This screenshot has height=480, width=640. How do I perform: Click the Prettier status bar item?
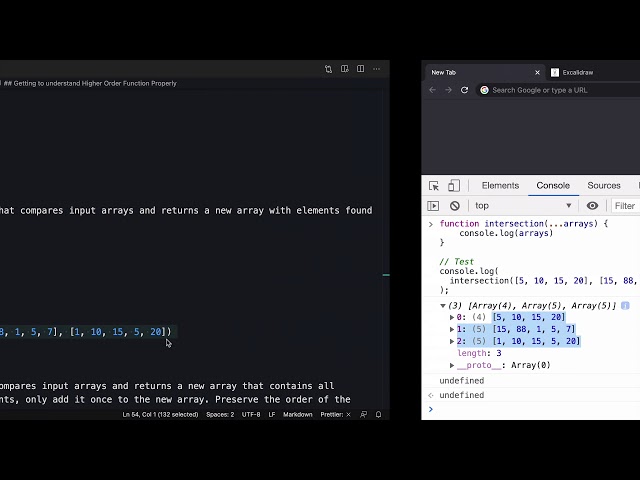pyautogui.click(x=335, y=414)
